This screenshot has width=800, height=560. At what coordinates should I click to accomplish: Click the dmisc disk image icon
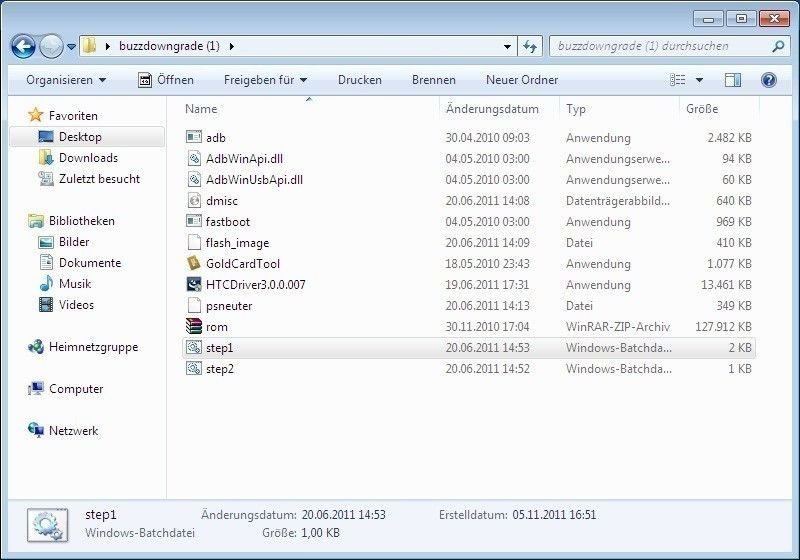[x=194, y=200]
